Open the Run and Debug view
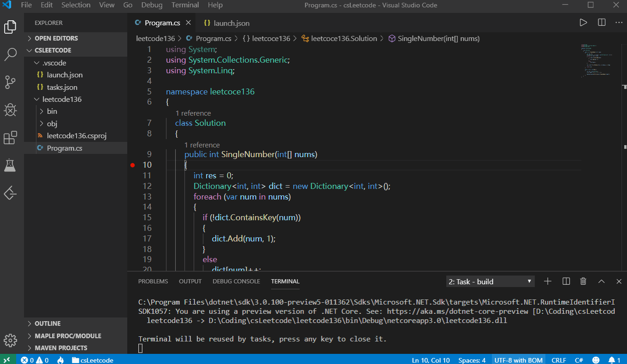Viewport: 627px width, 364px height. (10, 110)
